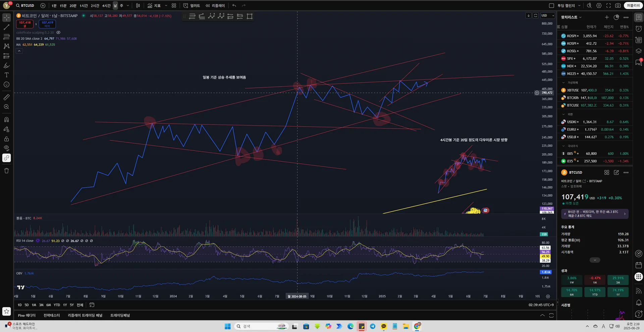The height and width of the screenshot is (332, 644).
Task: Collapse the indicator legend arrow
Action: (19, 51)
